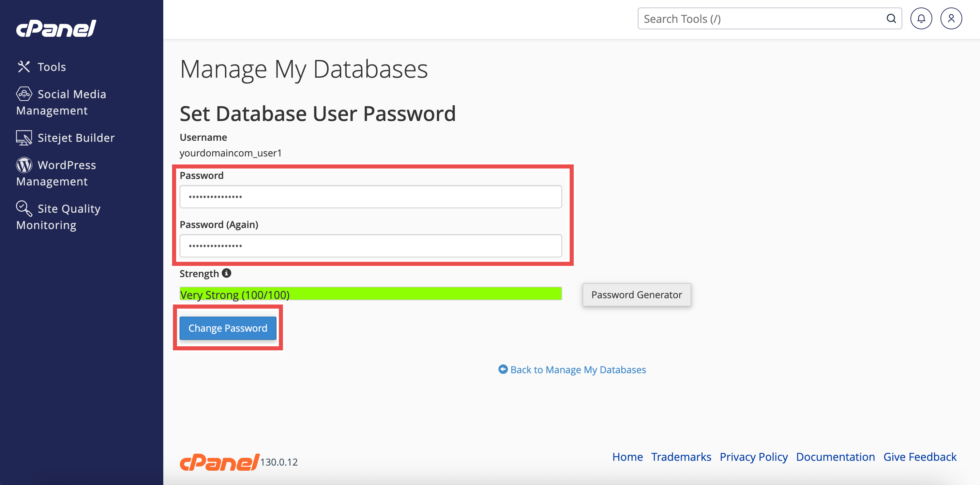Select Social Media Management label in sidebar

[61, 102]
